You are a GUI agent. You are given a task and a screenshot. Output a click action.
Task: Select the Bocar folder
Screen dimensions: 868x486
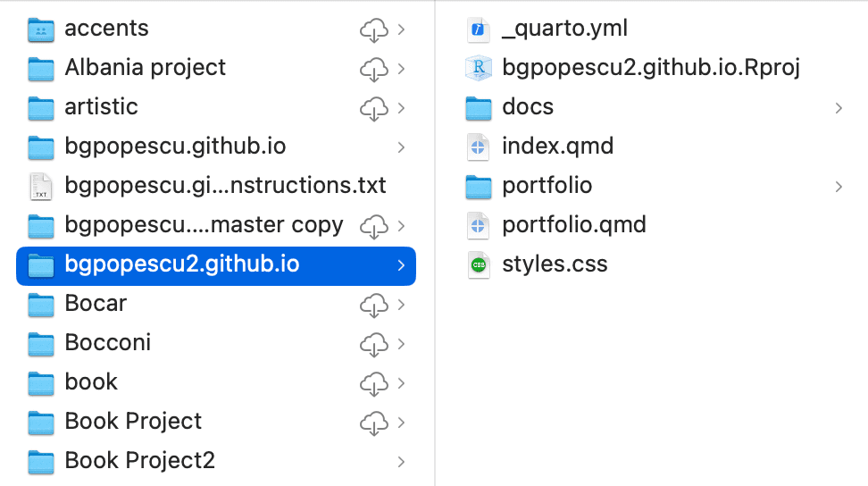[x=96, y=304]
